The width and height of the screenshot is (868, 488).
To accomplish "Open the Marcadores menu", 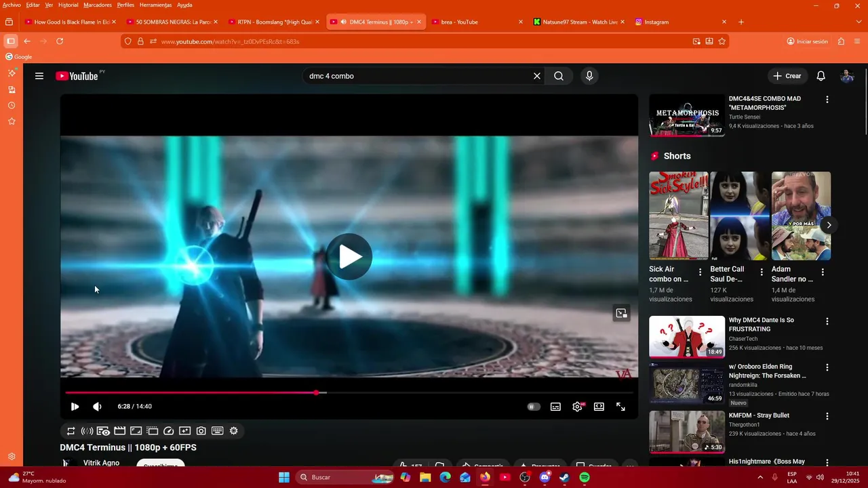I will click(x=98, y=5).
